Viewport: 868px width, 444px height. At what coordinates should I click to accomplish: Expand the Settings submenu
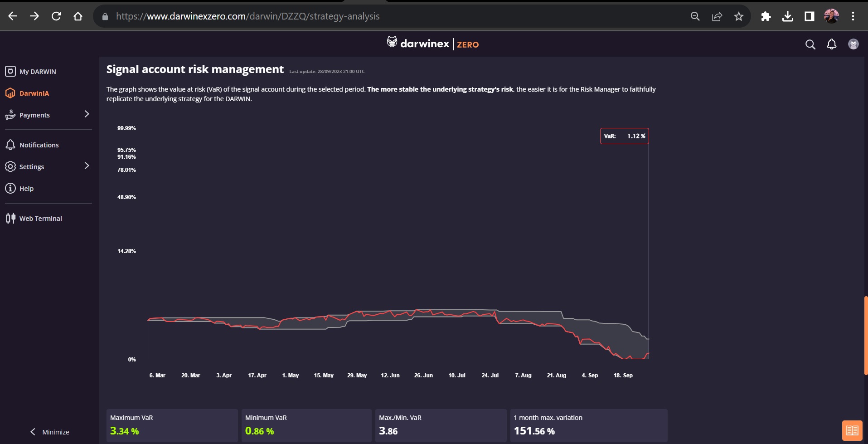click(x=87, y=166)
